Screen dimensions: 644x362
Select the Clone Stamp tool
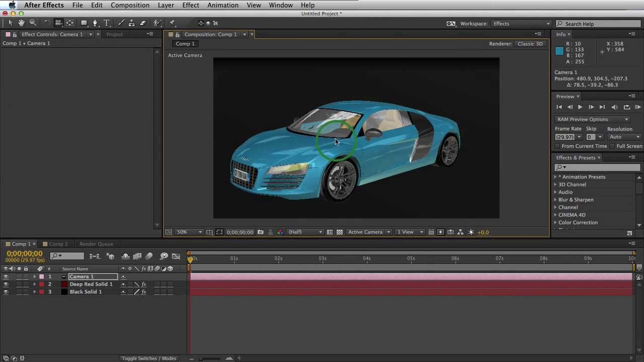pos(131,23)
